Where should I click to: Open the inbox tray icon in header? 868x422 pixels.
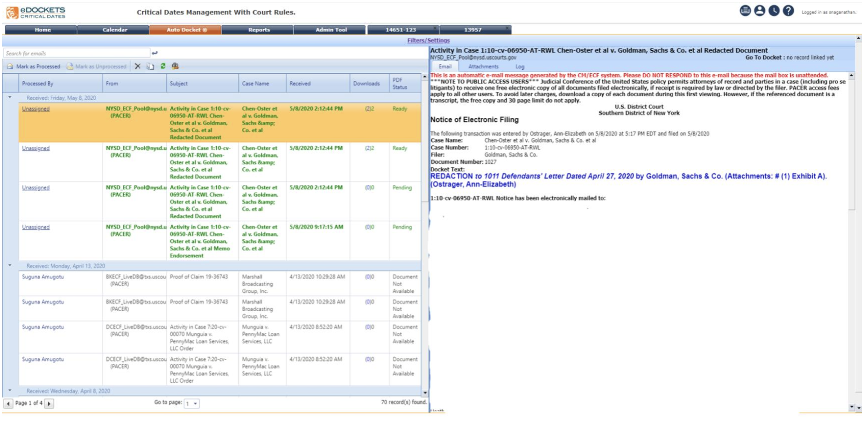click(745, 11)
